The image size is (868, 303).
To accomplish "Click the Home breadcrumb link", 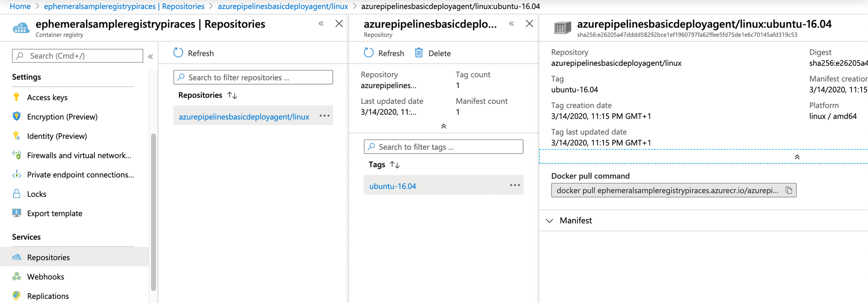I will pos(20,6).
